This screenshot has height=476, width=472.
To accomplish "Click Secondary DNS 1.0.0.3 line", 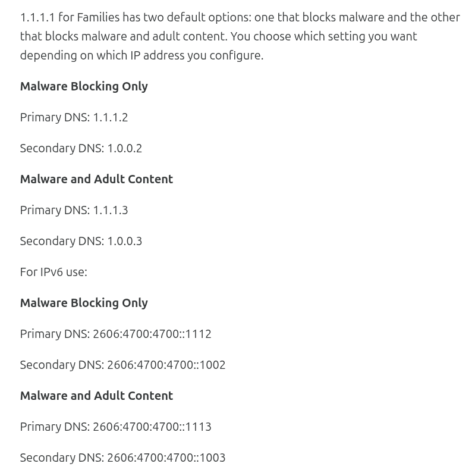I will [81, 241].
